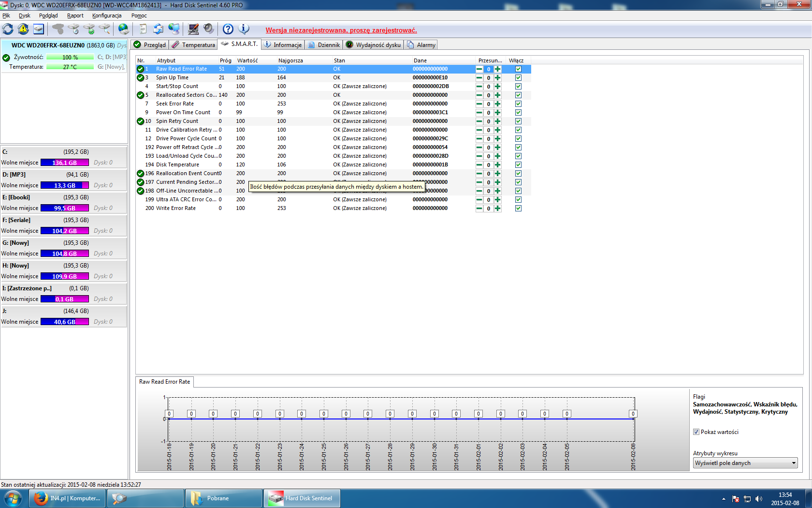Click offset value field for Raw Read Error Rate

(489, 69)
